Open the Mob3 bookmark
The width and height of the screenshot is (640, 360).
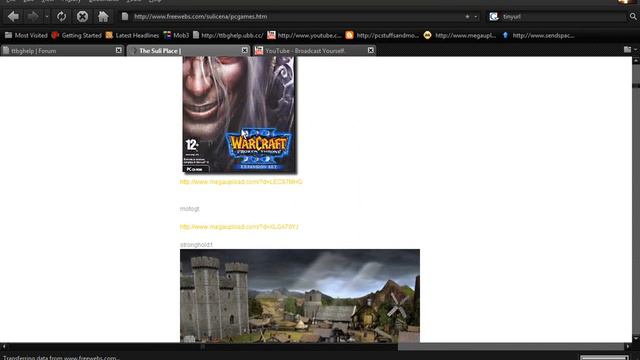(176, 36)
